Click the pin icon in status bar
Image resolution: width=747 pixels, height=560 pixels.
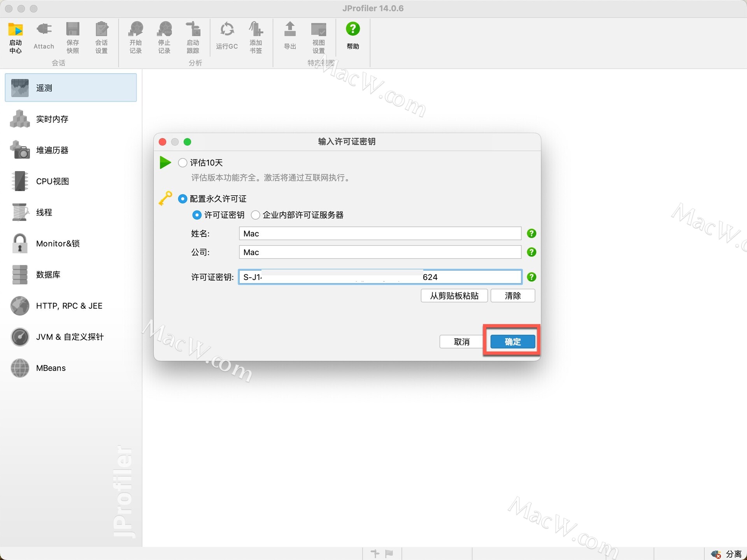click(375, 553)
